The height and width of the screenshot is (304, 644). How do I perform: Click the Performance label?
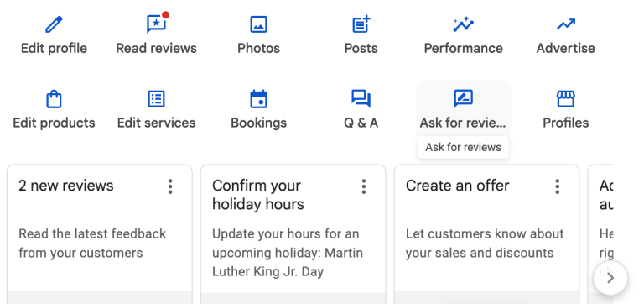pos(463,48)
